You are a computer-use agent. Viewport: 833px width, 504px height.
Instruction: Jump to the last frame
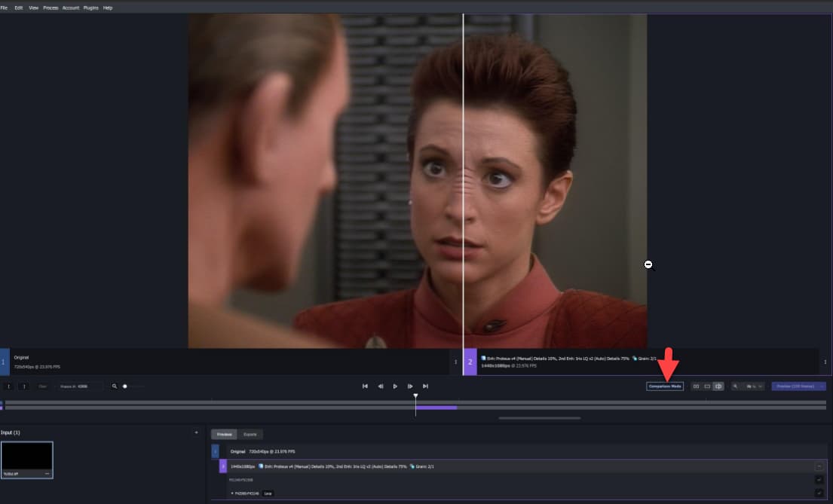[425, 386]
